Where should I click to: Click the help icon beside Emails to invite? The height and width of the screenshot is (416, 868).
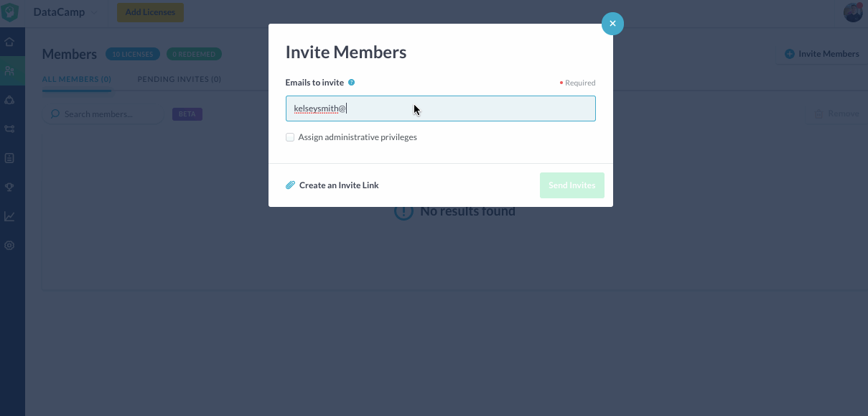coord(352,83)
